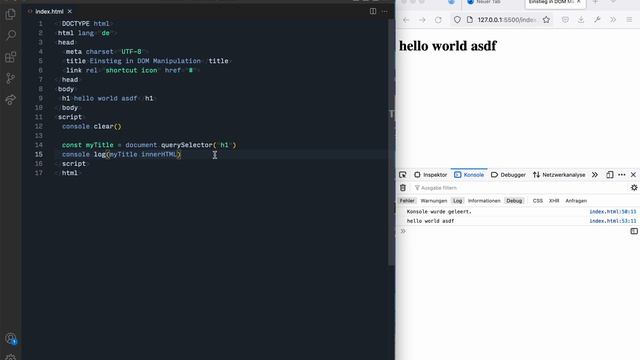The width and height of the screenshot is (640, 360).
Task: Select the index.html editor tab
Action: [x=49, y=11]
